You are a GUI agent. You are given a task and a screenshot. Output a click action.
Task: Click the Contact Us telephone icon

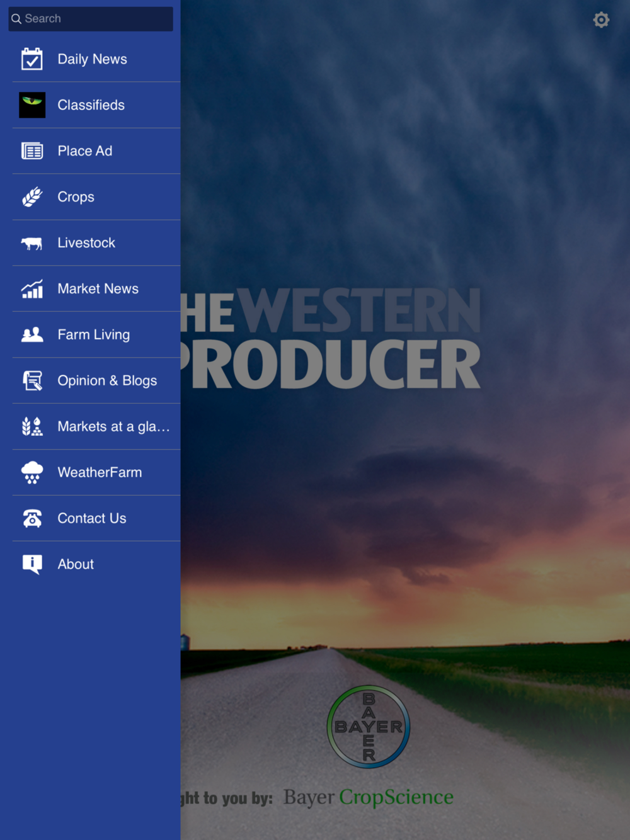[x=32, y=518]
